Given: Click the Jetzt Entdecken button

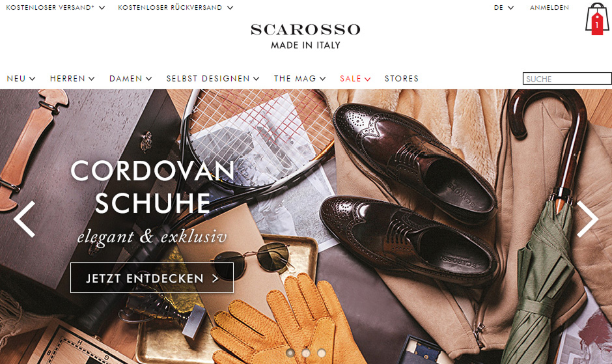Looking at the screenshot, I should [152, 277].
